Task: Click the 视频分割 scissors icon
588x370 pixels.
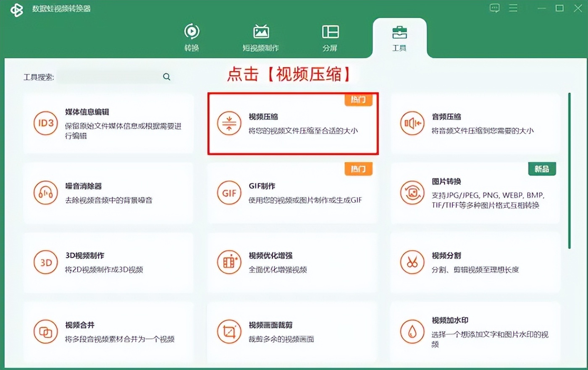Action: click(412, 262)
